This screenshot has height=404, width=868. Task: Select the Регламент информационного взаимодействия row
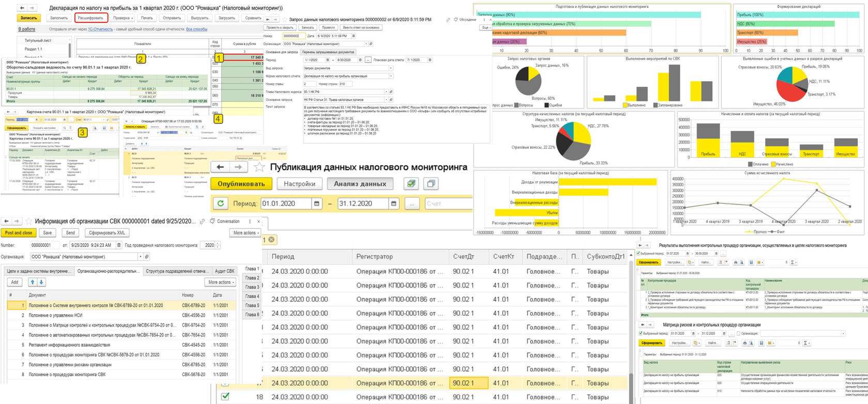[121, 345]
